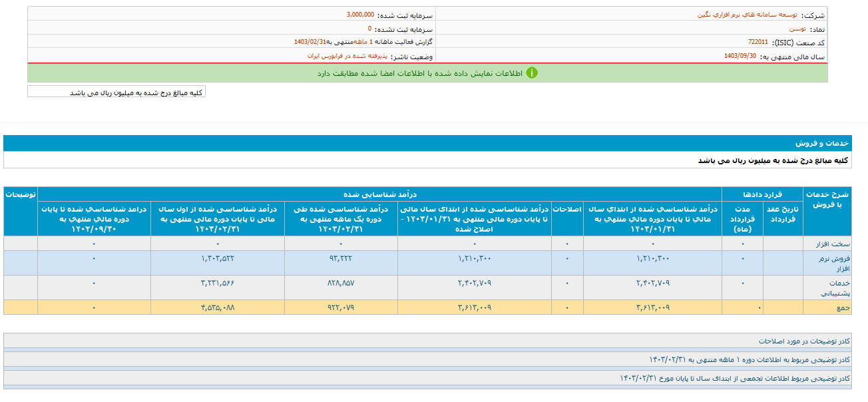868x402 pixels.
Task: Click the green info icon in banner
Action: pos(531,73)
